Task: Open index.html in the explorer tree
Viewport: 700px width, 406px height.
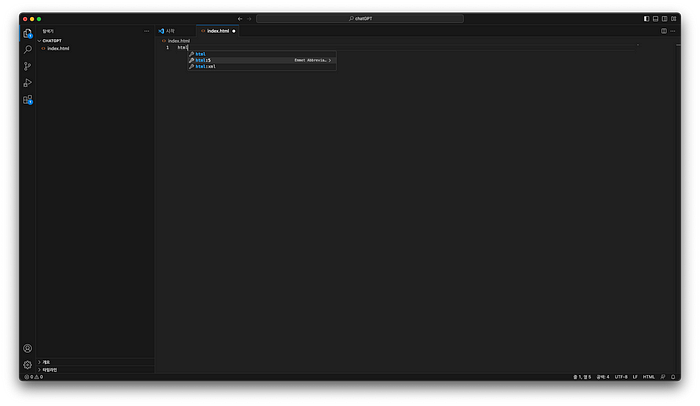Action: point(58,48)
